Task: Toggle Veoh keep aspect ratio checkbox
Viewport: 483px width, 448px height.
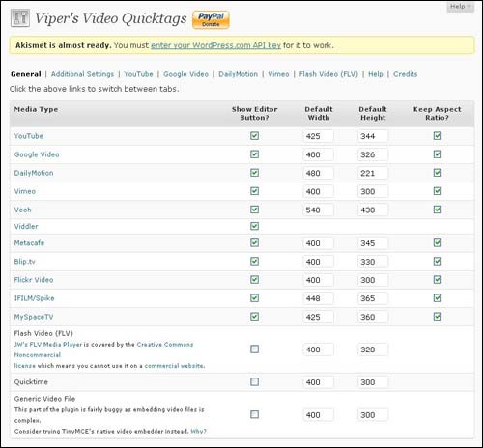Action: (x=438, y=210)
